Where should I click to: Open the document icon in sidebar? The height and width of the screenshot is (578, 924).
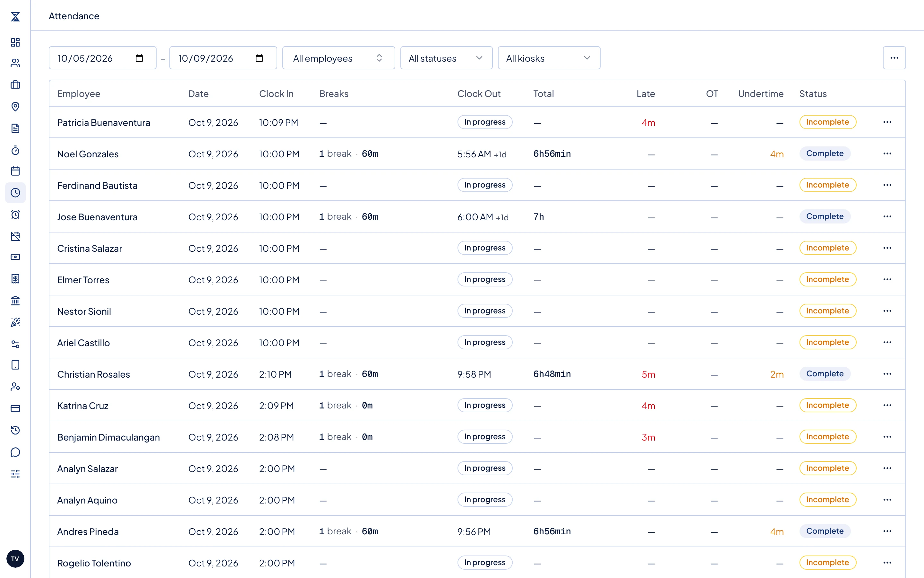tap(15, 128)
